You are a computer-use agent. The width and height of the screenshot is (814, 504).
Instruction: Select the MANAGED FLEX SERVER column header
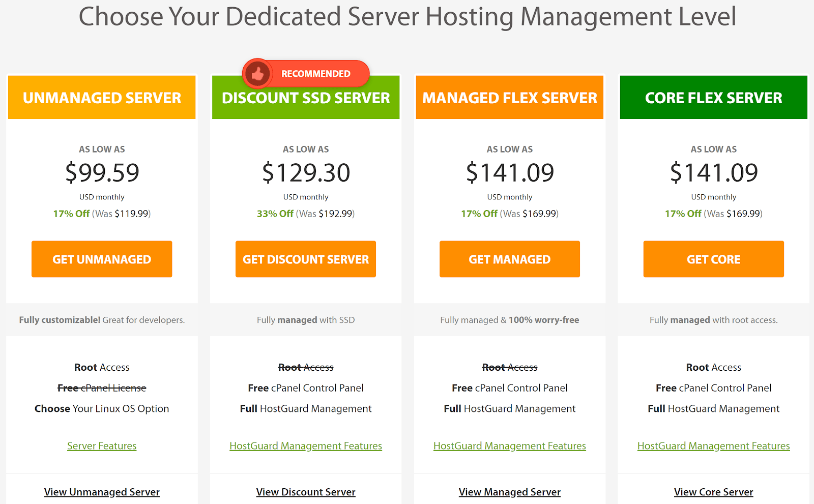(509, 97)
